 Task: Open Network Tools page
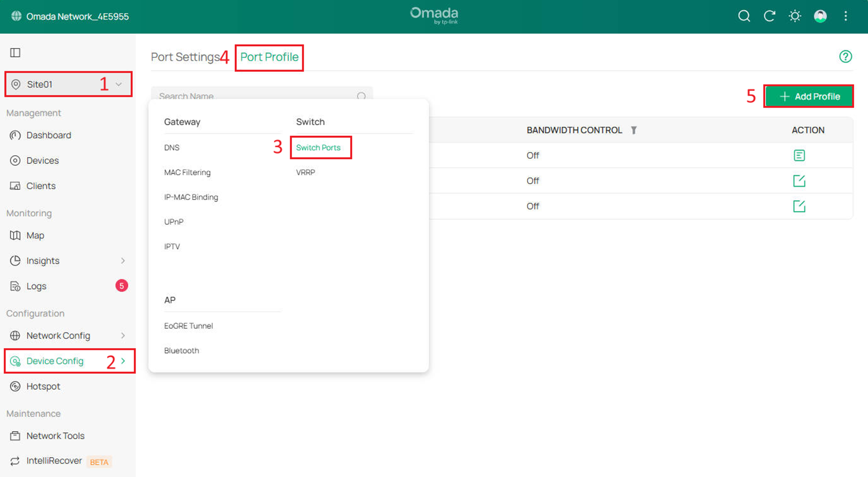56,436
